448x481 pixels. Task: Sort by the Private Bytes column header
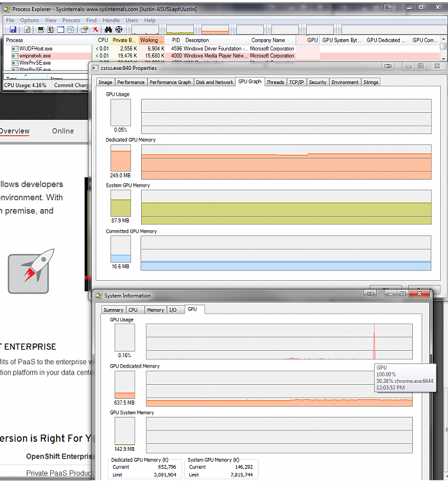coord(124,40)
